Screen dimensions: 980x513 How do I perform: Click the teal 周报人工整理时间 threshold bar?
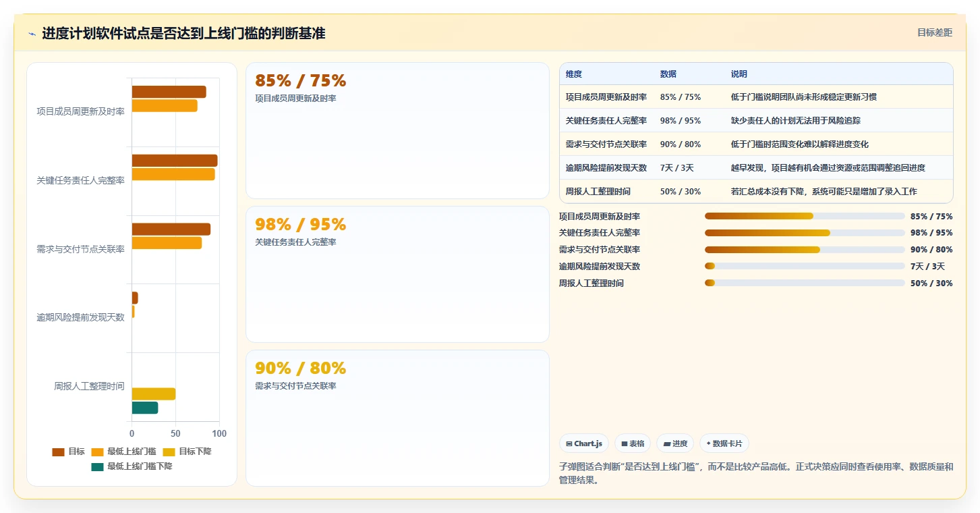point(145,408)
